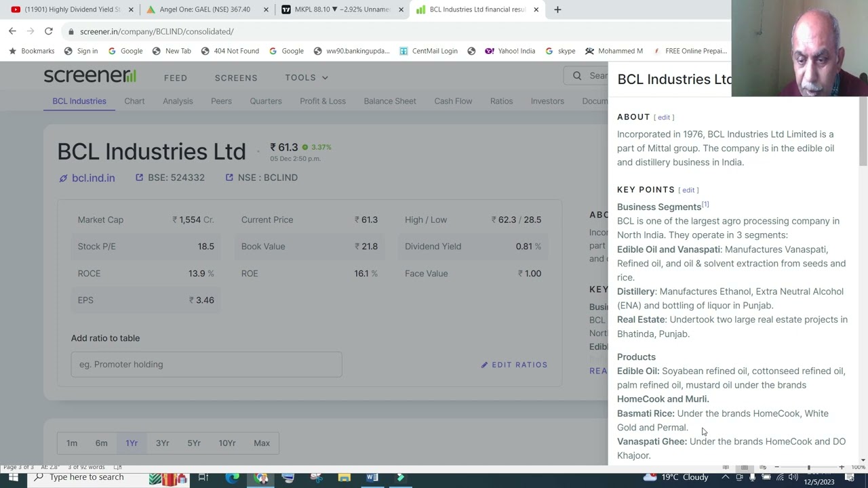Open Chrome from the taskbar
Viewport: 868px width, 488px height.
coord(261,477)
